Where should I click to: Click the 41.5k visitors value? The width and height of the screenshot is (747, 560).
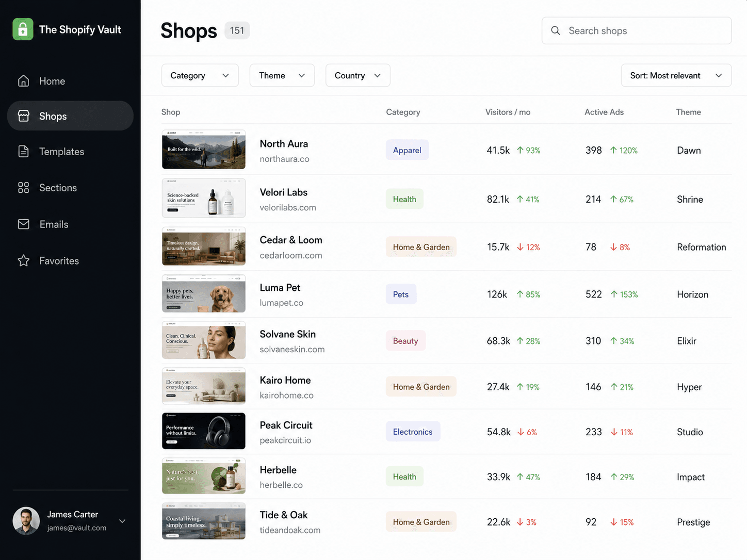[x=498, y=150]
